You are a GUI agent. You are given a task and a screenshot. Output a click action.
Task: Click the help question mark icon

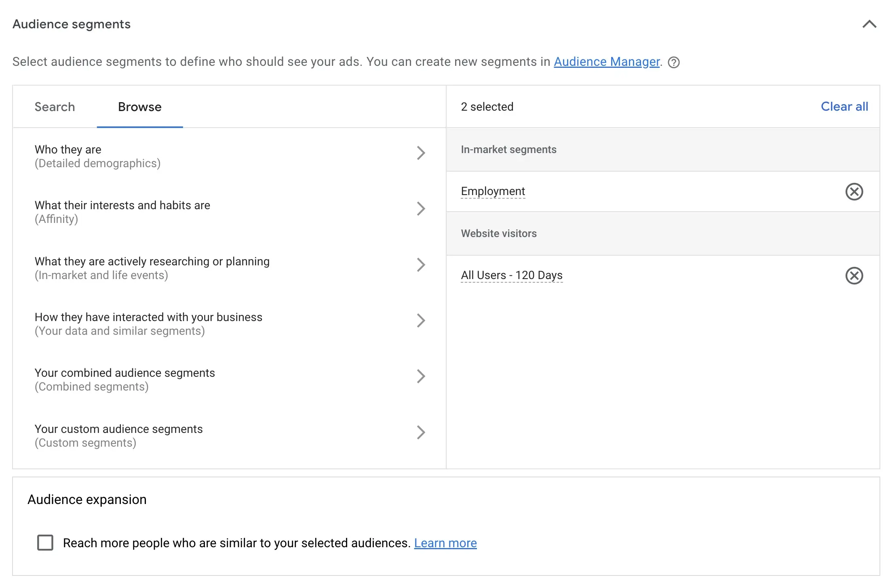point(674,62)
